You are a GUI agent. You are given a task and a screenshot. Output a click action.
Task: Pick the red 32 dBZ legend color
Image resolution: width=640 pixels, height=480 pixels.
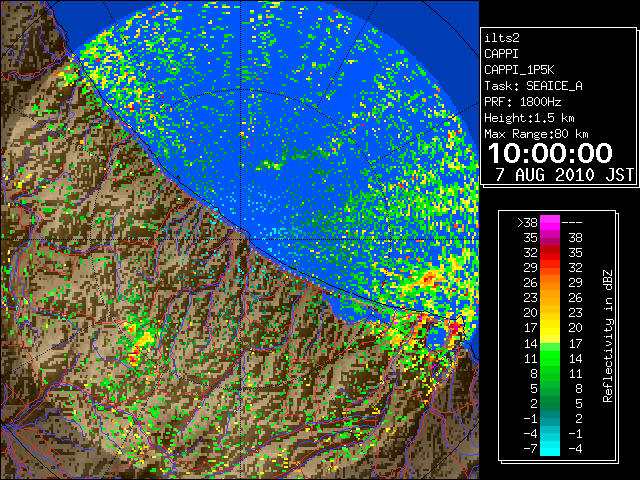[550, 253]
